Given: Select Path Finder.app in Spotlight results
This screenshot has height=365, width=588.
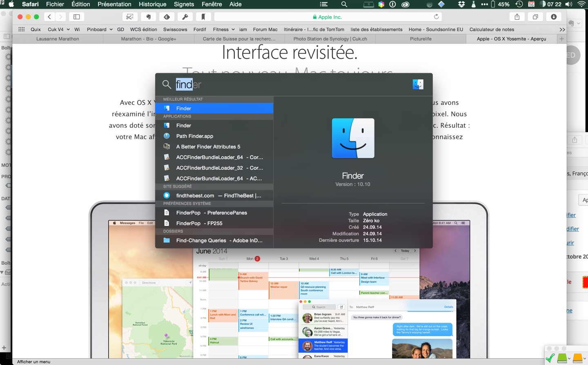Looking at the screenshot, I should pyautogui.click(x=214, y=136).
